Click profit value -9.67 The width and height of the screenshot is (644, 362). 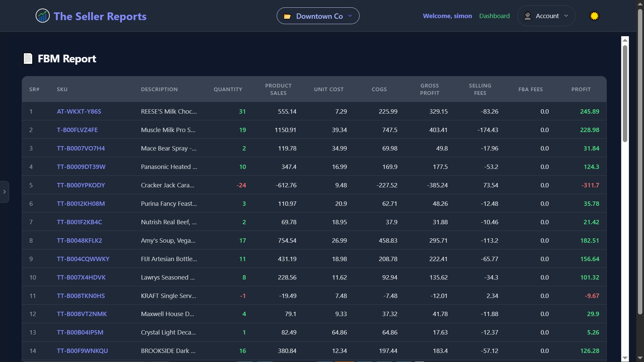pos(592,296)
